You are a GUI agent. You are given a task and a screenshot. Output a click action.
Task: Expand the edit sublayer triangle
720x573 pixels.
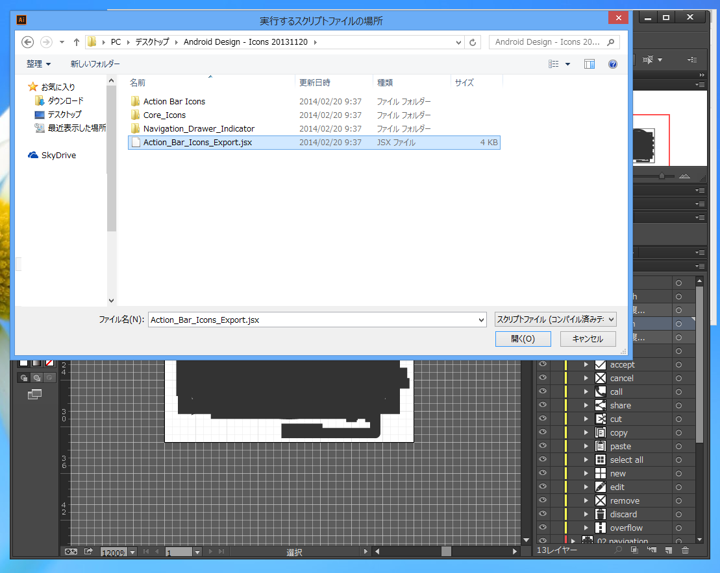586,487
